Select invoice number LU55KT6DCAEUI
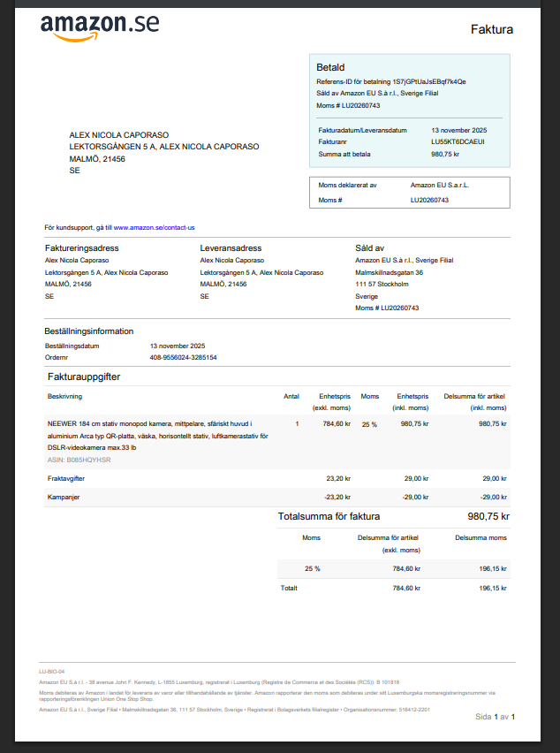The height and width of the screenshot is (753, 560). (458, 142)
